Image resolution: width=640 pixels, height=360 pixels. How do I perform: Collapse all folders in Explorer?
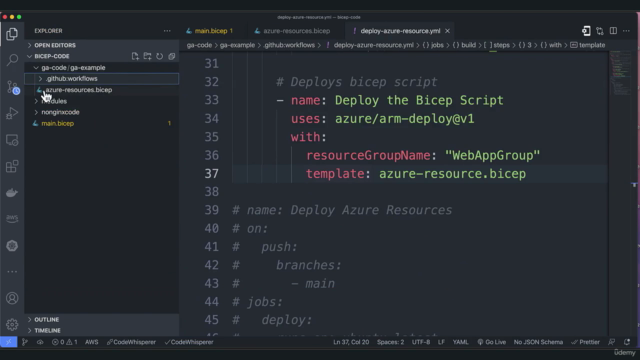(x=172, y=56)
